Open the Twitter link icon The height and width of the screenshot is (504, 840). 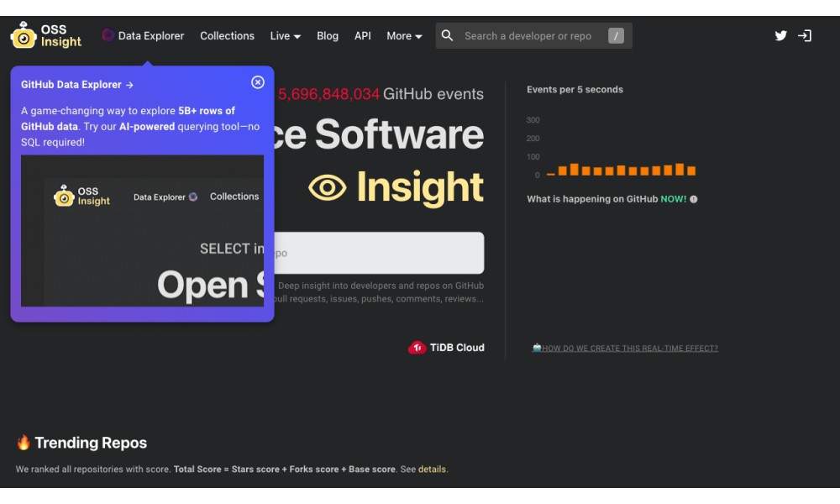[x=780, y=36]
